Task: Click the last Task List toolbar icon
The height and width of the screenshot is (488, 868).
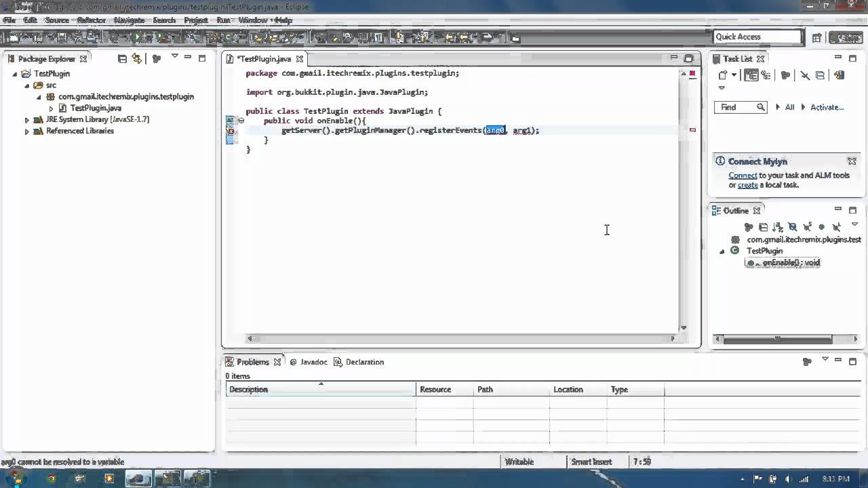Action: (840, 75)
